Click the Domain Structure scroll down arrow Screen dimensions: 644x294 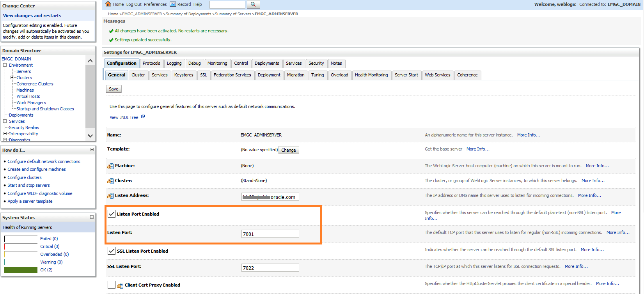pos(90,136)
